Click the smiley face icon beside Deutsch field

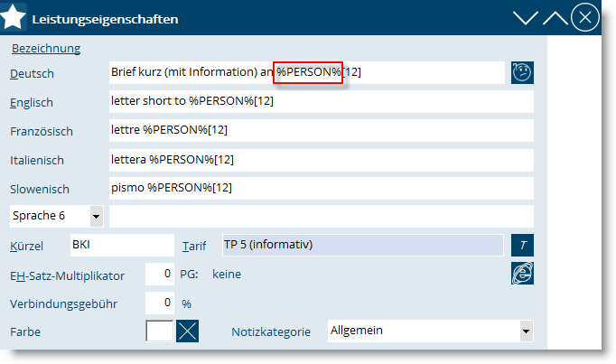(x=522, y=73)
